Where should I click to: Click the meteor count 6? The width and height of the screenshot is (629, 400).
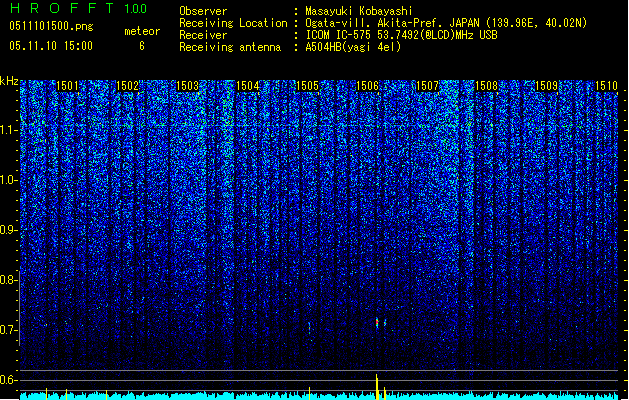pyautogui.click(x=142, y=46)
